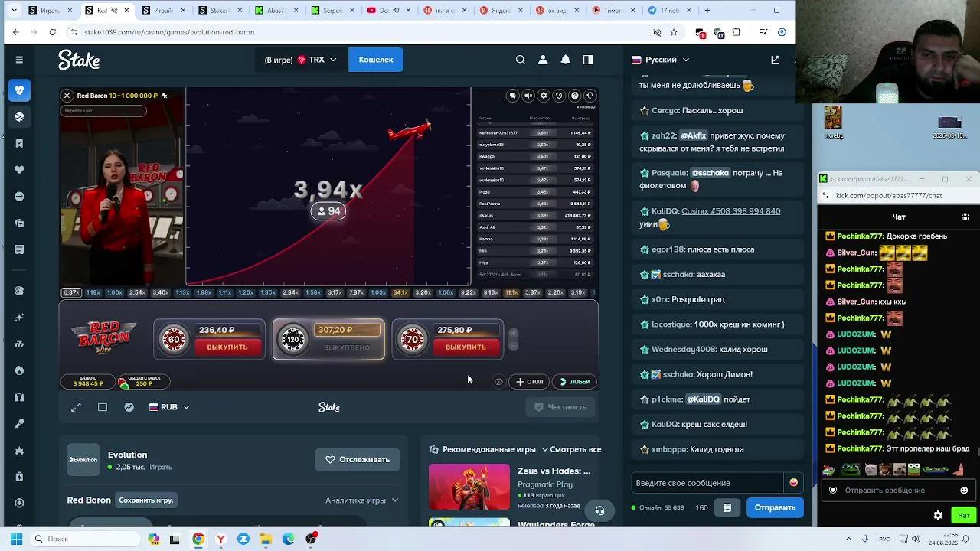This screenshot has width=980, height=551.
Task: Open the Русский language dropdown in chat
Action: [x=660, y=60]
